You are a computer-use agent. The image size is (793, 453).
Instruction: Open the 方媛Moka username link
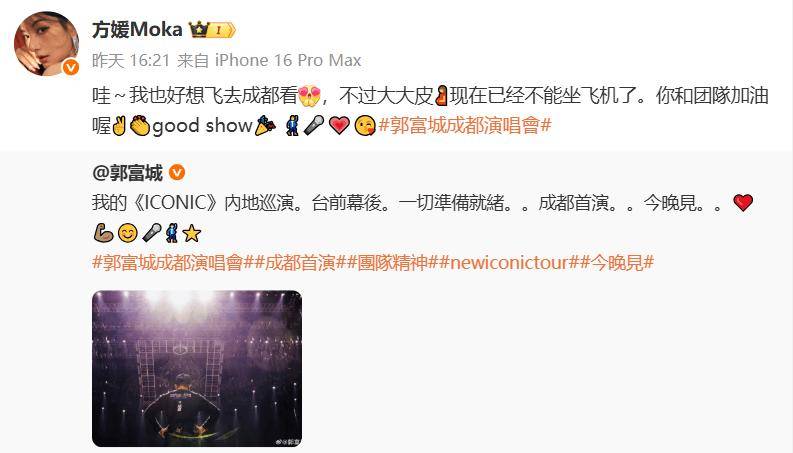[x=137, y=30]
